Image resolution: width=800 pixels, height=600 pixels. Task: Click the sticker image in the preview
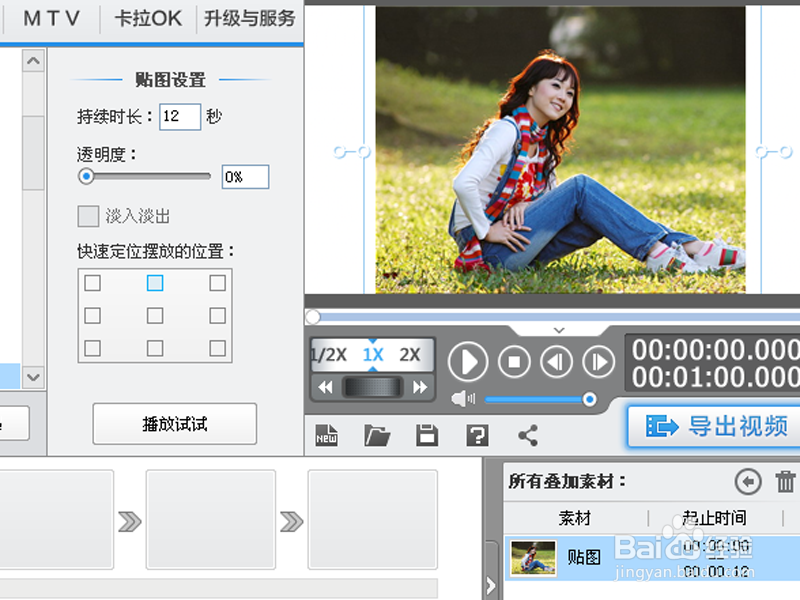[x=560, y=149]
